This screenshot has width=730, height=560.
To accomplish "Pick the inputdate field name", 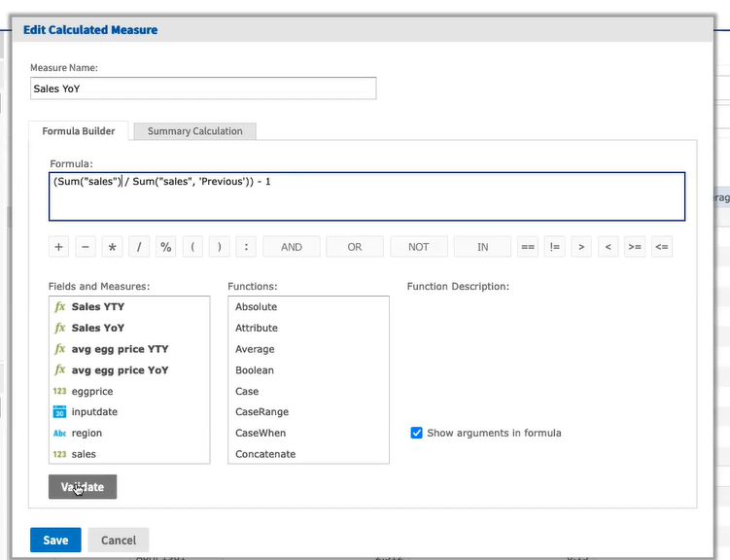I will click(94, 412).
